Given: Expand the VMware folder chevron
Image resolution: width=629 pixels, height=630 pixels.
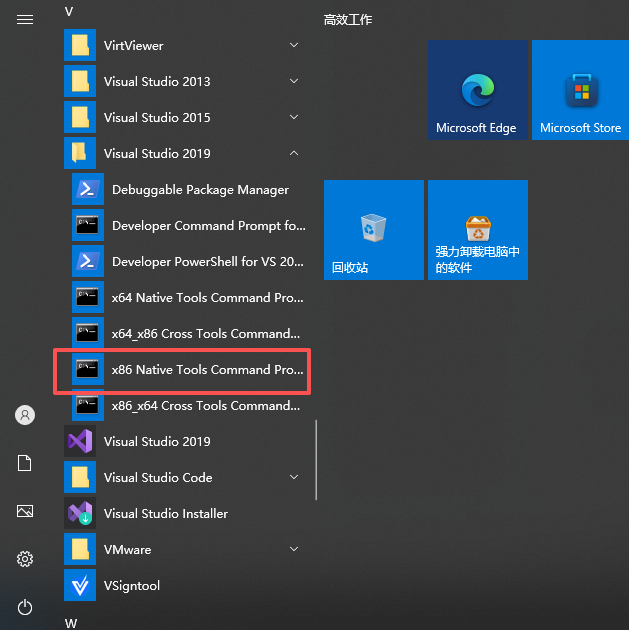Looking at the screenshot, I should 294,549.
